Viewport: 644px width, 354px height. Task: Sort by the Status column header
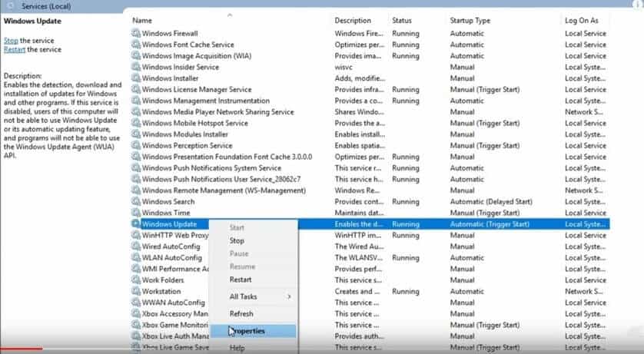point(402,20)
